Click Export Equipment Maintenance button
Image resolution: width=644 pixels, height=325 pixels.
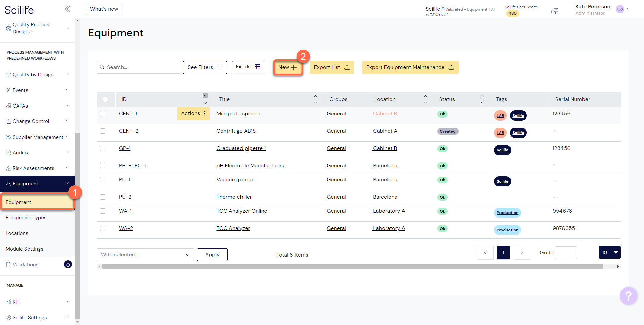tap(410, 67)
